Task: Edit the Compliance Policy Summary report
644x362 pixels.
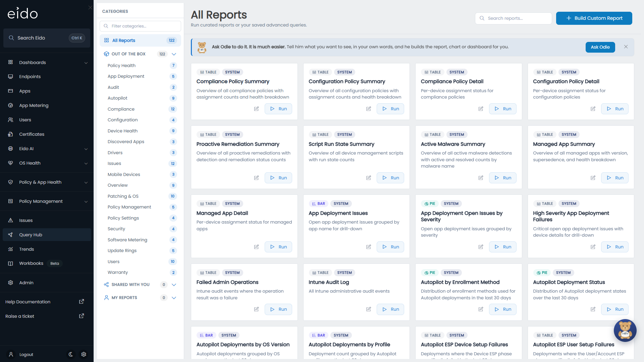Action: click(x=256, y=109)
